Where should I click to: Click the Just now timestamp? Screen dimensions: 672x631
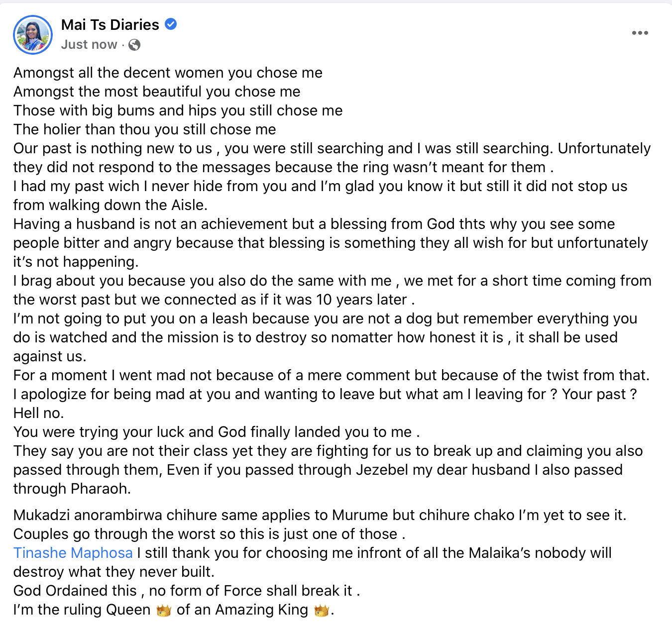click(x=89, y=45)
